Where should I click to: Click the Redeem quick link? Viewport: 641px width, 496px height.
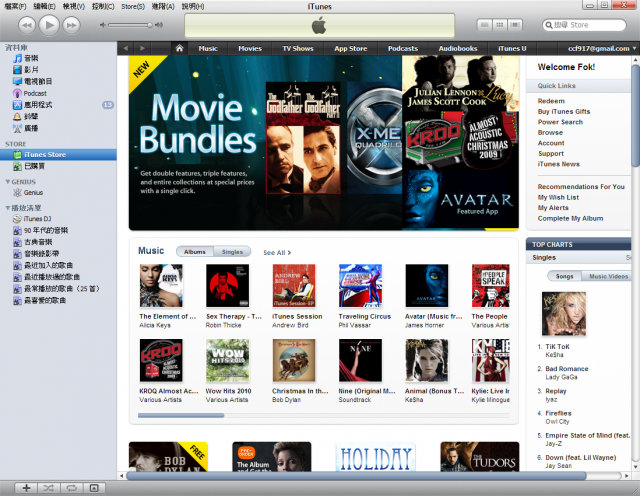click(x=551, y=101)
